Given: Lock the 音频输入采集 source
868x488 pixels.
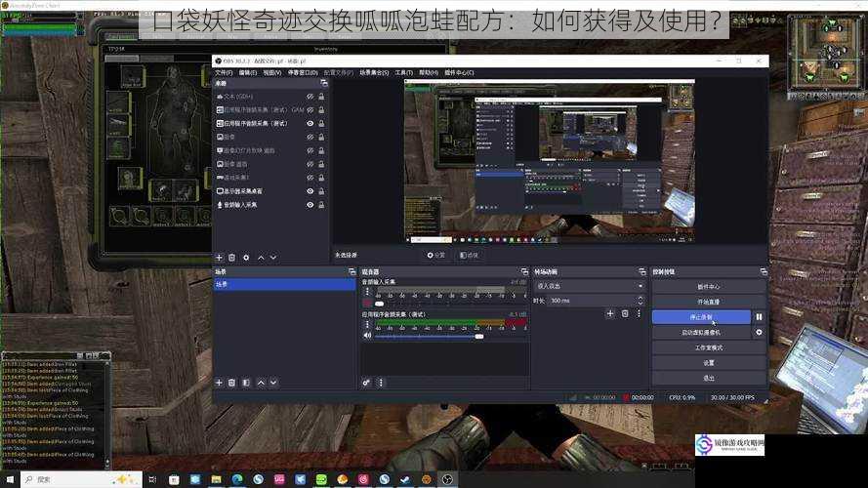Looking at the screenshot, I should point(321,205).
